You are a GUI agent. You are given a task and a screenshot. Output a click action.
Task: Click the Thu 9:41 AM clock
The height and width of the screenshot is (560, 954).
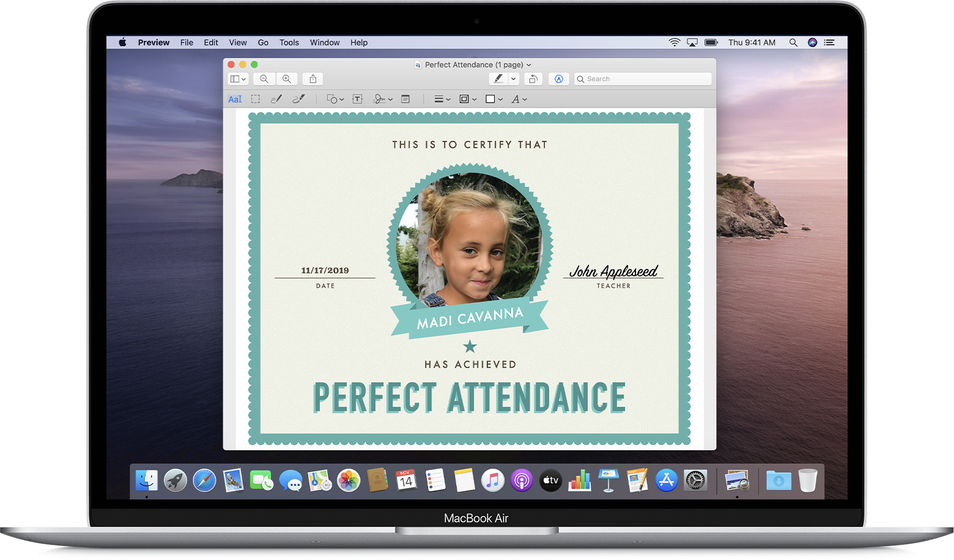coord(752,42)
